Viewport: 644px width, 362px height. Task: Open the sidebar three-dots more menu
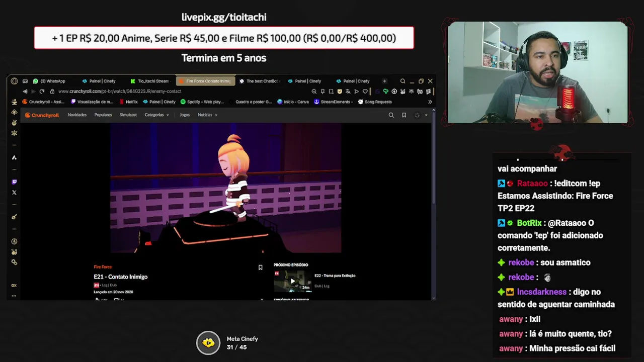point(14,296)
